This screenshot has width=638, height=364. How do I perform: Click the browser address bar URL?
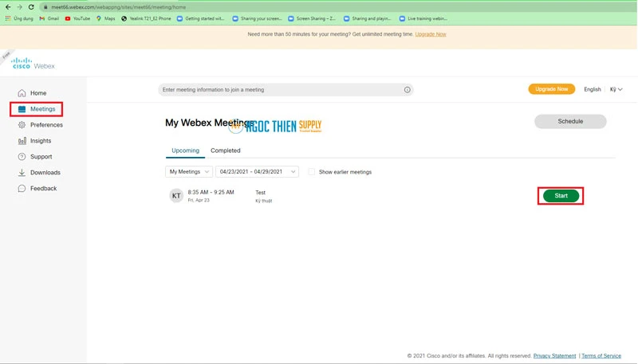coord(118,7)
